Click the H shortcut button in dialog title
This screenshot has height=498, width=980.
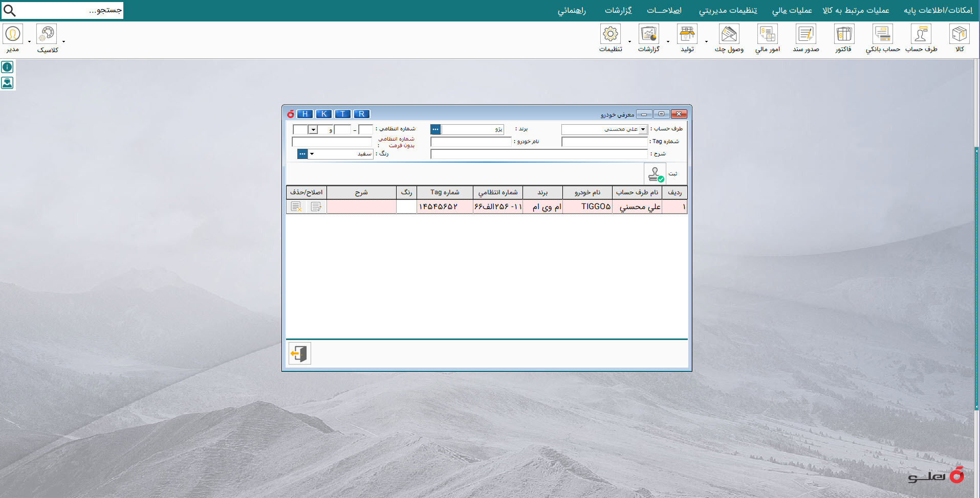point(305,114)
